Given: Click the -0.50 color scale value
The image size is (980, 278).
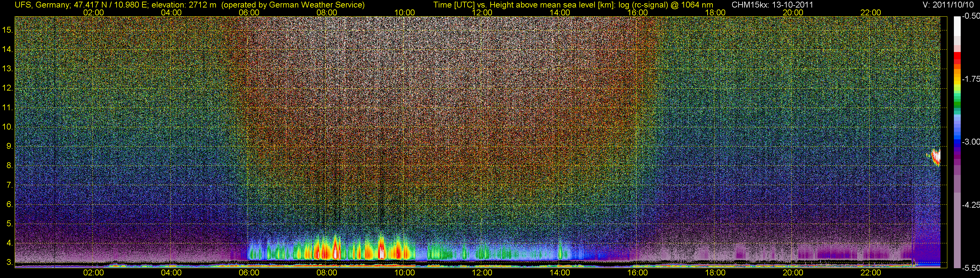Looking at the screenshot, I should pyautogui.click(x=971, y=16).
